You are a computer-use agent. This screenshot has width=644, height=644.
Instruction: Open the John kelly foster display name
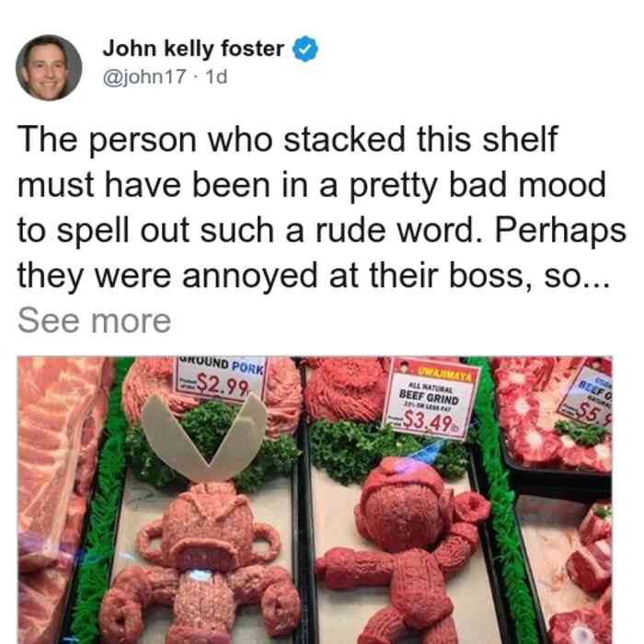193,49
